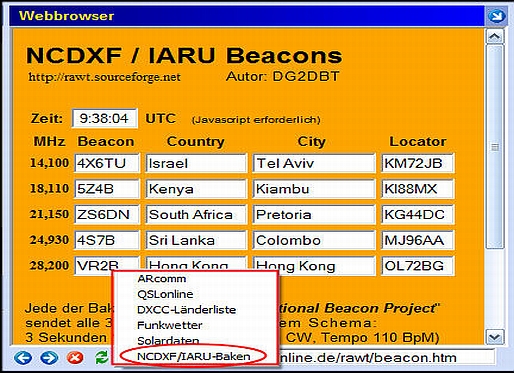Screen dimensions: 514x373
Task: Click the Sri Lanka country field
Action: coord(196,240)
